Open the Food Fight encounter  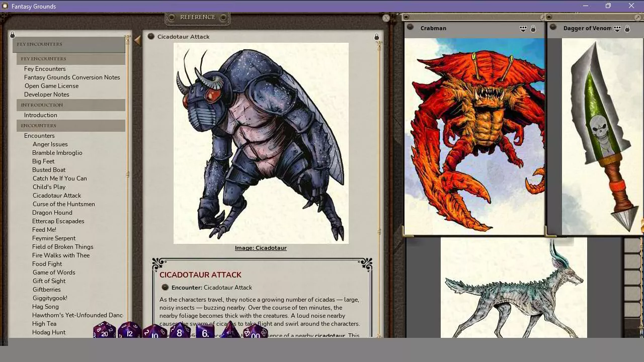[47, 264]
